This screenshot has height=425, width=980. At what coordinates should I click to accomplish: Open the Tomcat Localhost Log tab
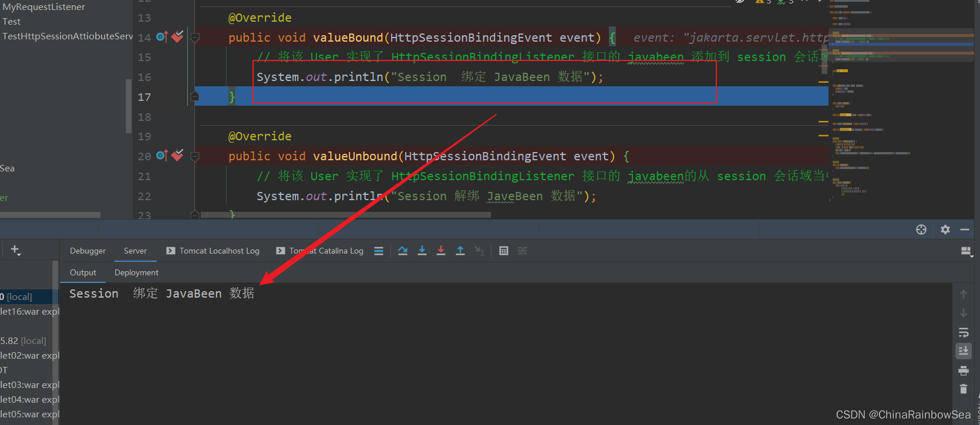pyautogui.click(x=213, y=251)
